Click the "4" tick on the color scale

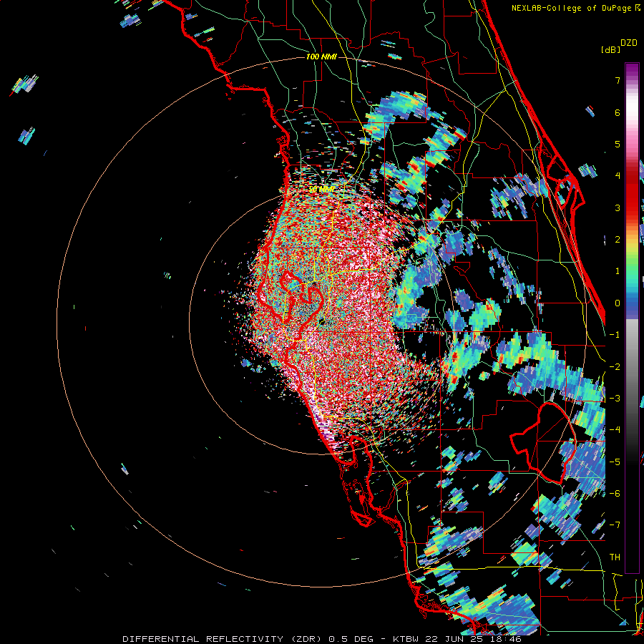pyautogui.click(x=618, y=176)
